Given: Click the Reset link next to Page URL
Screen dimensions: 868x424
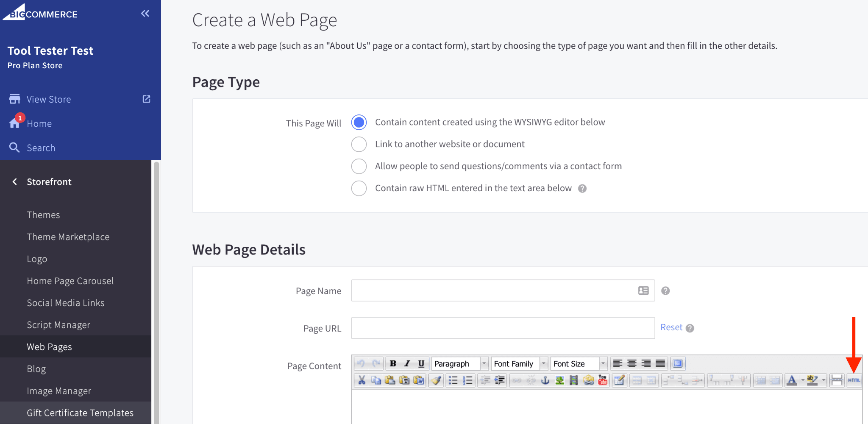Looking at the screenshot, I should pos(671,327).
